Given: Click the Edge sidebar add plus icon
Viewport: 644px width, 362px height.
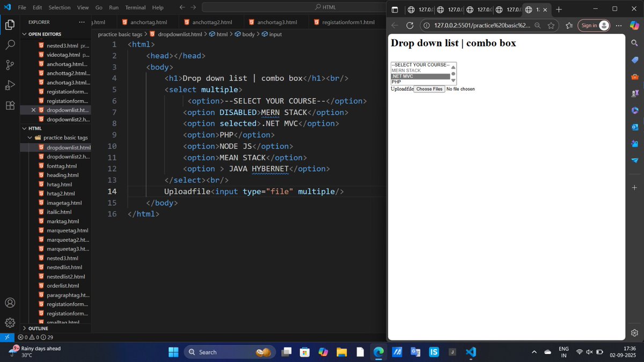Looking at the screenshot, I should coord(634,188).
